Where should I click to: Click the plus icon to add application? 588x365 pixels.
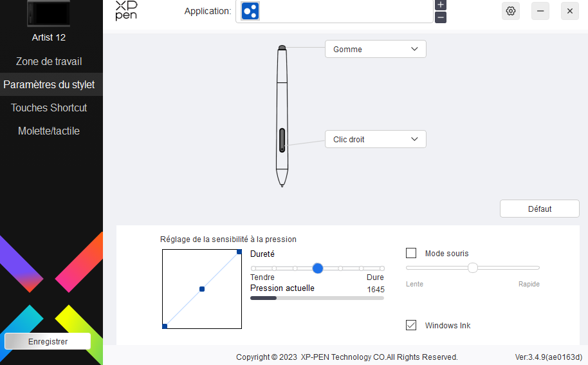click(441, 5)
